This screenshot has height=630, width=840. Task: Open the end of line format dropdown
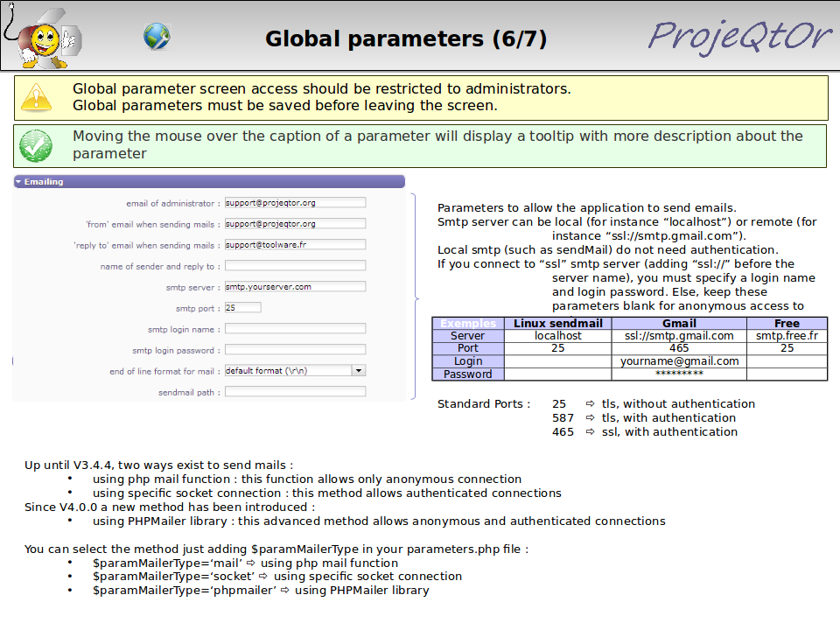[x=358, y=370]
